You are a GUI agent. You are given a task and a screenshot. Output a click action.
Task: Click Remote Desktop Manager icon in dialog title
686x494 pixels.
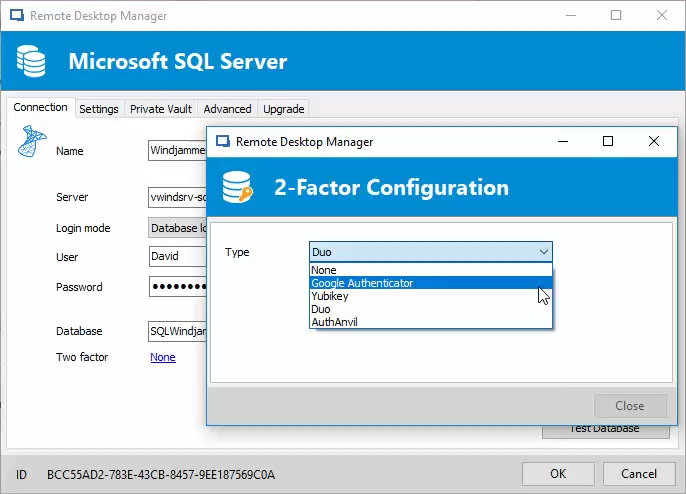click(223, 141)
